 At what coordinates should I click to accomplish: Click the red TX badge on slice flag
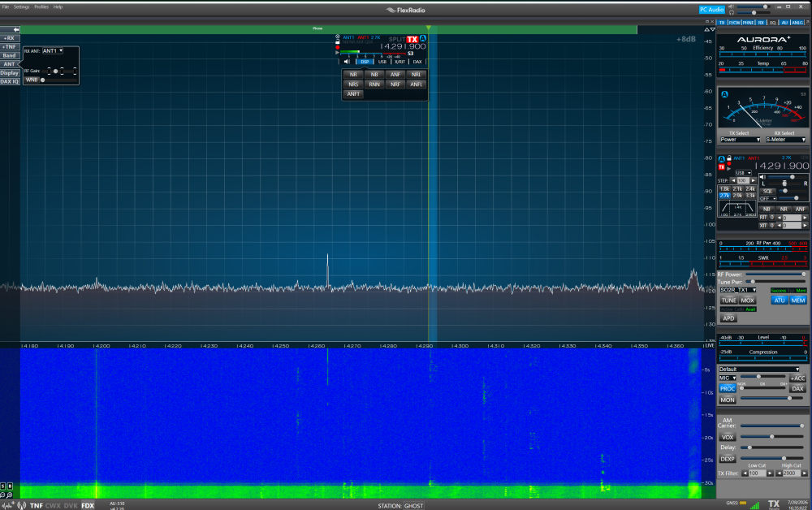[x=412, y=39]
